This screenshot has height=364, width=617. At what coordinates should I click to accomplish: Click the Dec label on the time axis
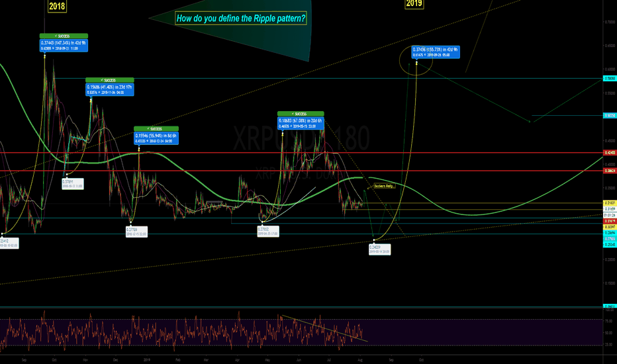(x=115, y=359)
